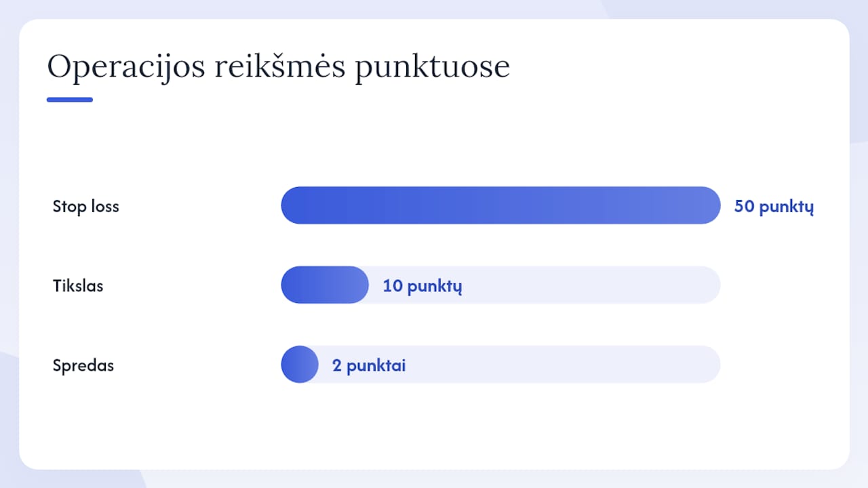The height and width of the screenshot is (488, 868).
Task: Click the empty light track of Tikslas bar
Action: [590, 285]
